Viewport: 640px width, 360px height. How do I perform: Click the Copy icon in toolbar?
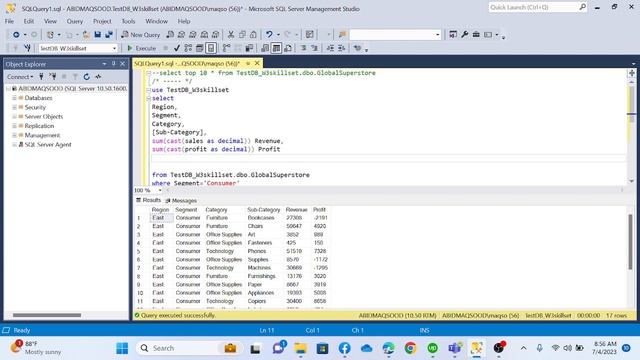coord(242,35)
